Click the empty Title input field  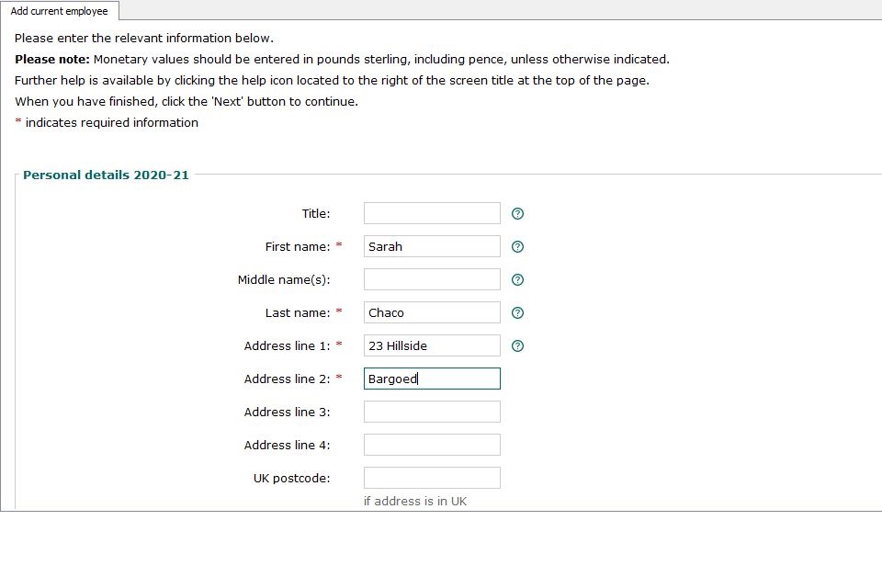(432, 213)
